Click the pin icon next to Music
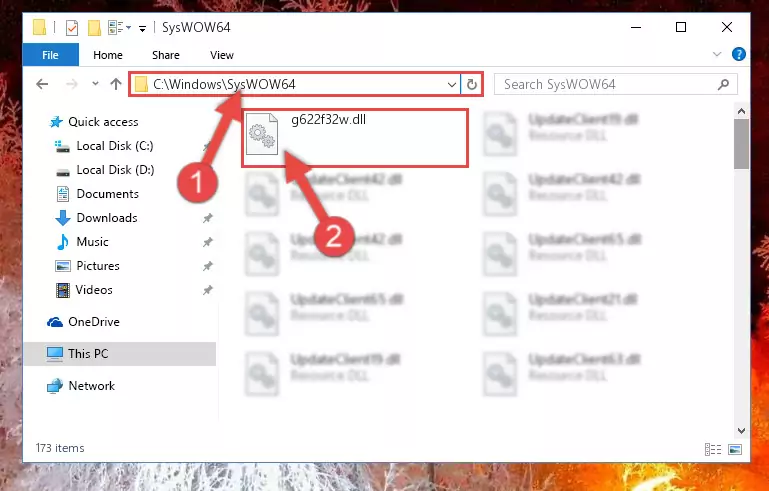769x491 pixels. tap(208, 242)
